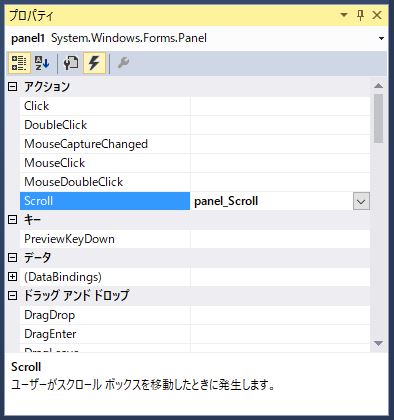Click the アクション category header text
Screen dimensions: 394x420
[x=47, y=87]
